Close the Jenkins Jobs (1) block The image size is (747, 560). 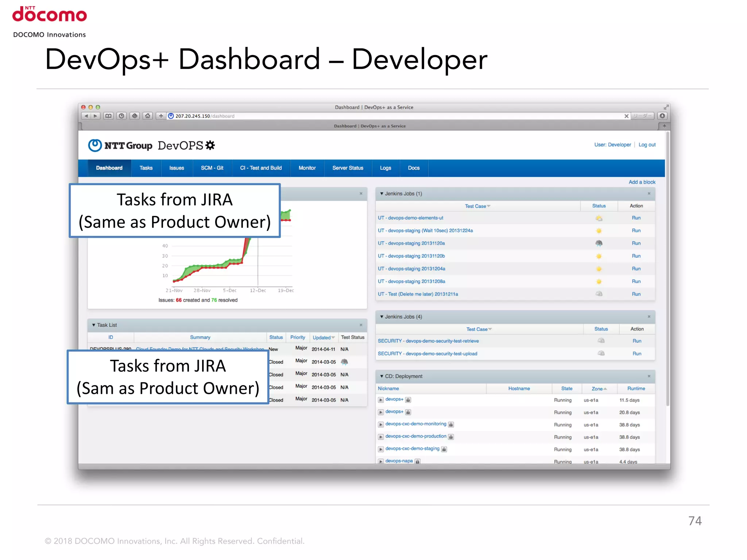click(649, 194)
